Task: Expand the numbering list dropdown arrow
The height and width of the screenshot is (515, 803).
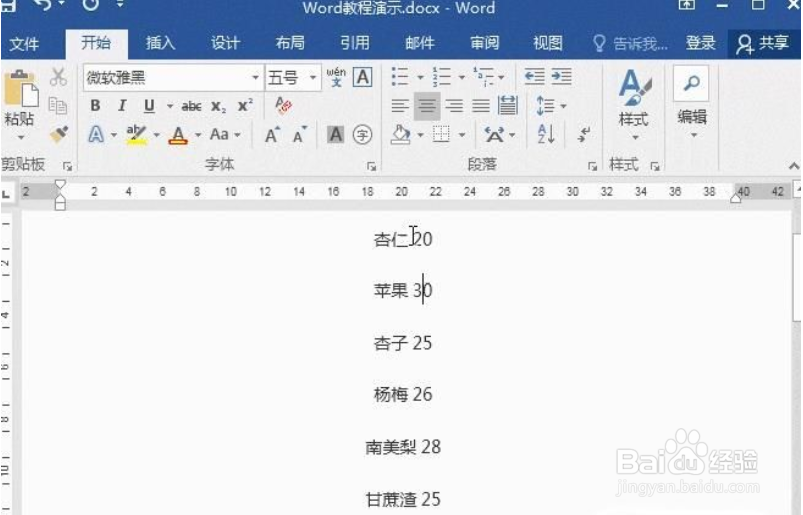Action: tap(461, 77)
